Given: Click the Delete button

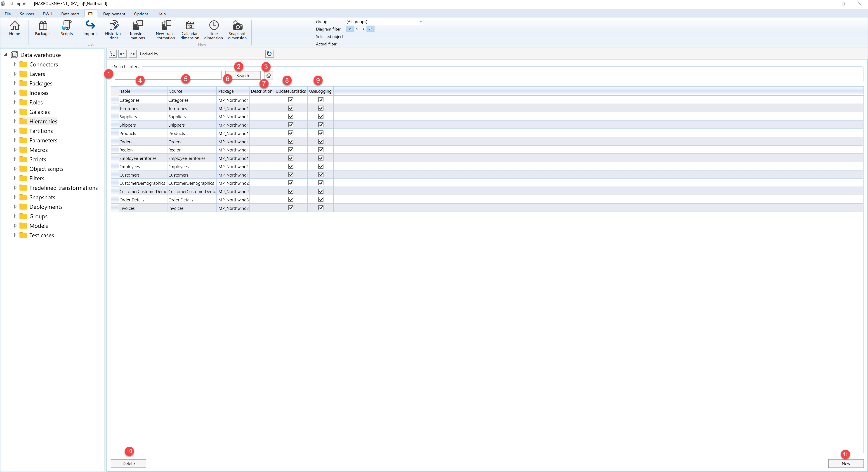Looking at the screenshot, I should click(x=128, y=463).
